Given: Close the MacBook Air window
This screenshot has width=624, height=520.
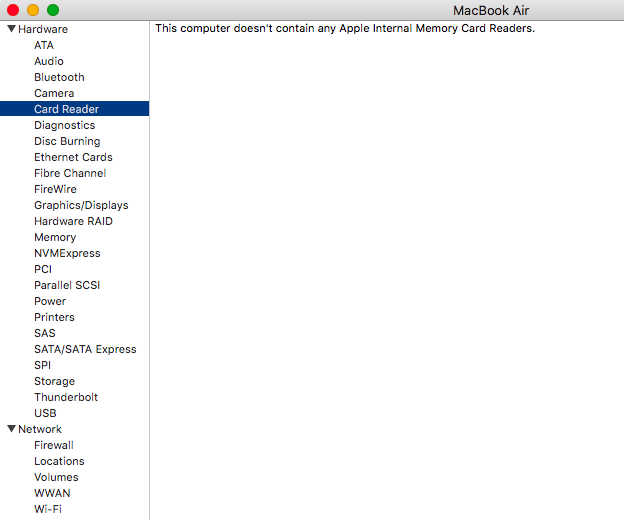Looking at the screenshot, I should point(13,10).
